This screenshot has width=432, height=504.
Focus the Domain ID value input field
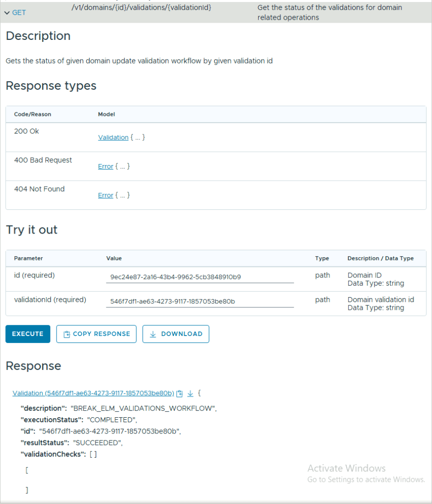pyautogui.click(x=199, y=277)
